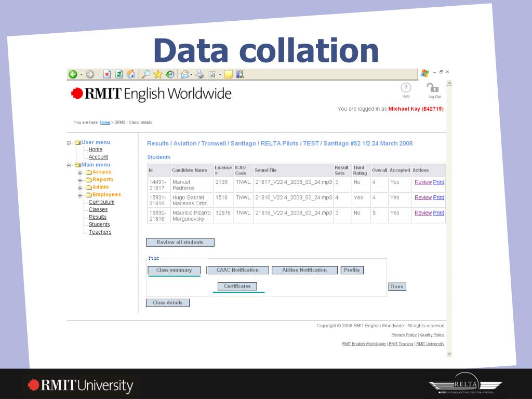
Task: Expand the Admin folder
Action: pyautogui.click(x=80, y=188)
